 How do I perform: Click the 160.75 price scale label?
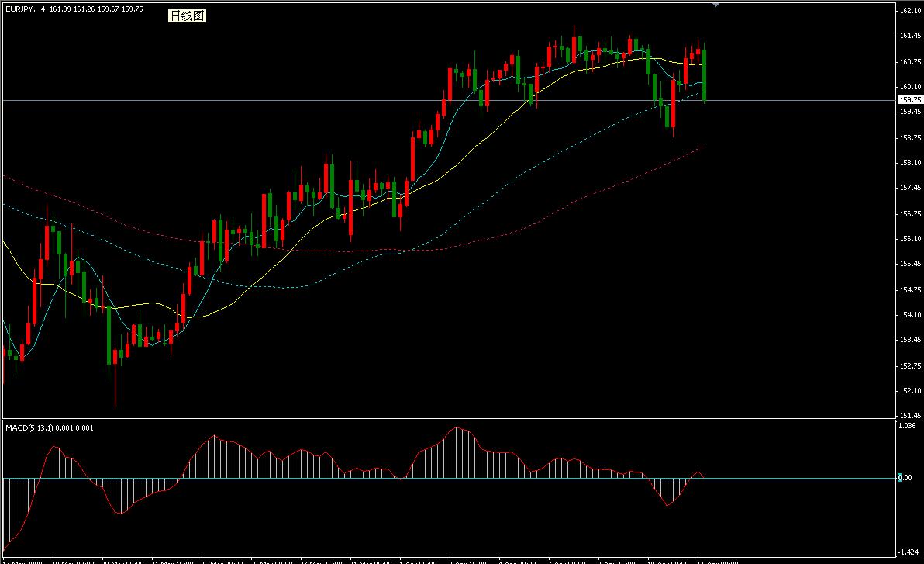(911, 62)
